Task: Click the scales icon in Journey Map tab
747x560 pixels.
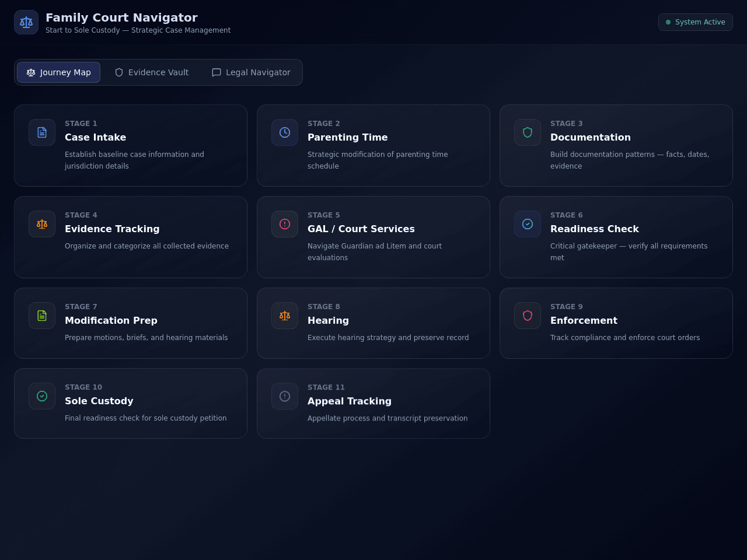Action: coord(31,72)
